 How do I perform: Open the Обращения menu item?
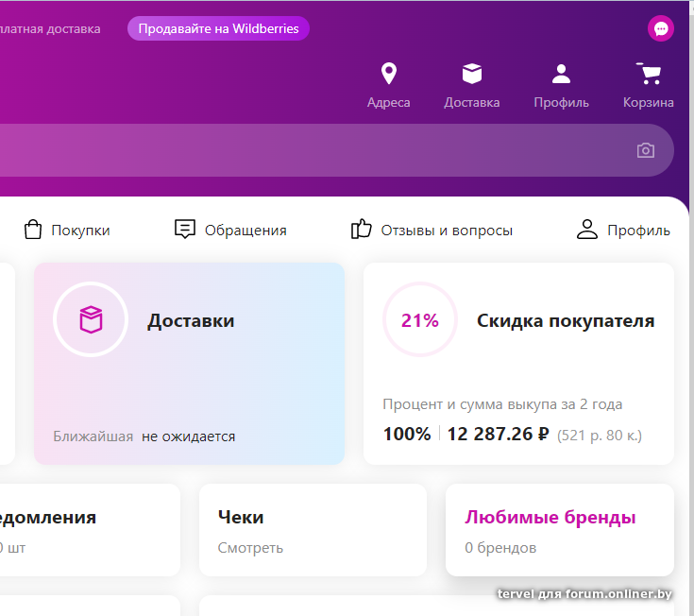245,231
